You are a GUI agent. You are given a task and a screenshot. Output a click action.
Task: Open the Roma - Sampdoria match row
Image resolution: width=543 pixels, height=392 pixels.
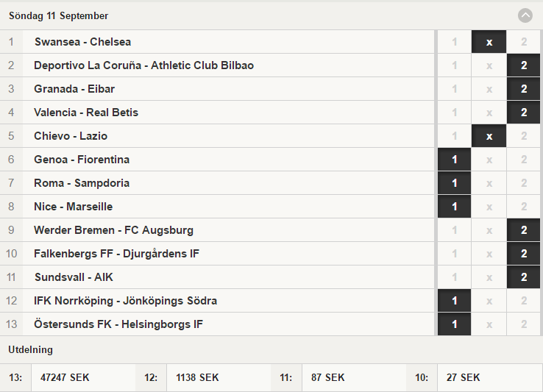[217, 183]
